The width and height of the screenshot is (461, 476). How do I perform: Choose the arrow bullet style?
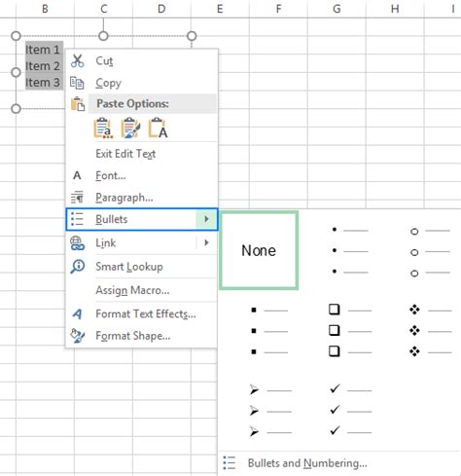(x=269, y=411)
